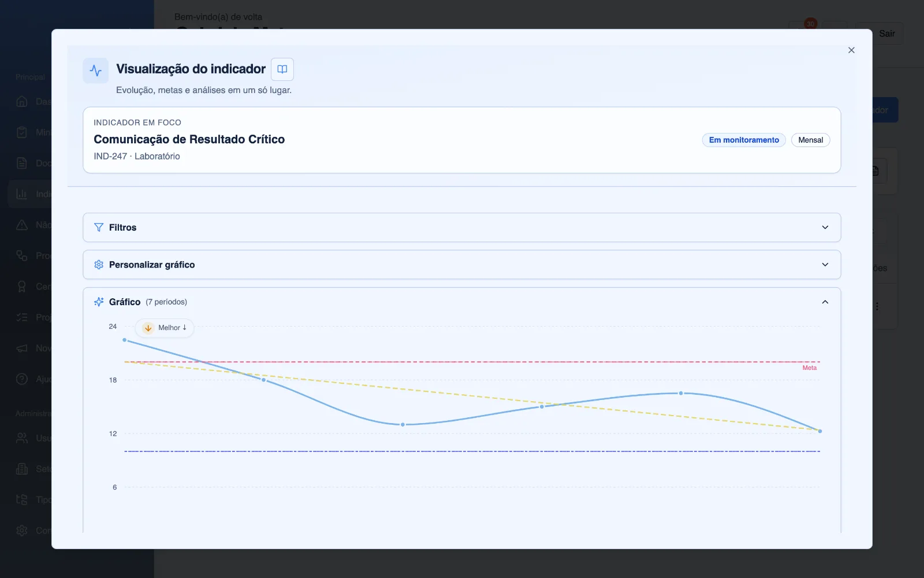Click the Melhor ↓ direction badge
The image size is (924, 578).
pos(165,328)
